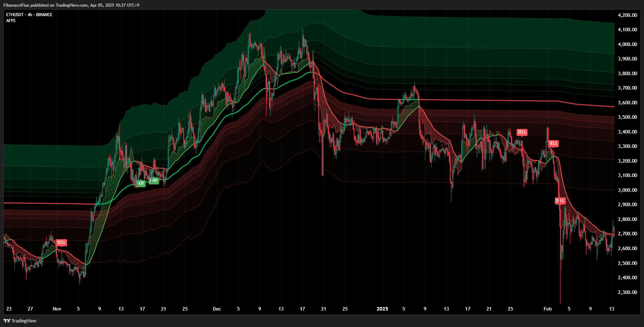Click the SELL marker in early November

(x=61, y=242)
